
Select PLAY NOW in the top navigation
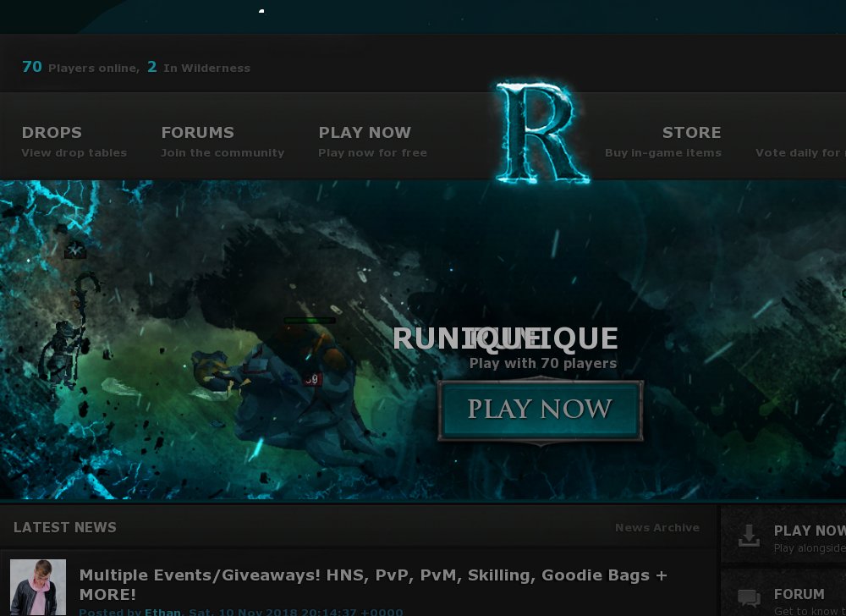(x=372, y=141)
